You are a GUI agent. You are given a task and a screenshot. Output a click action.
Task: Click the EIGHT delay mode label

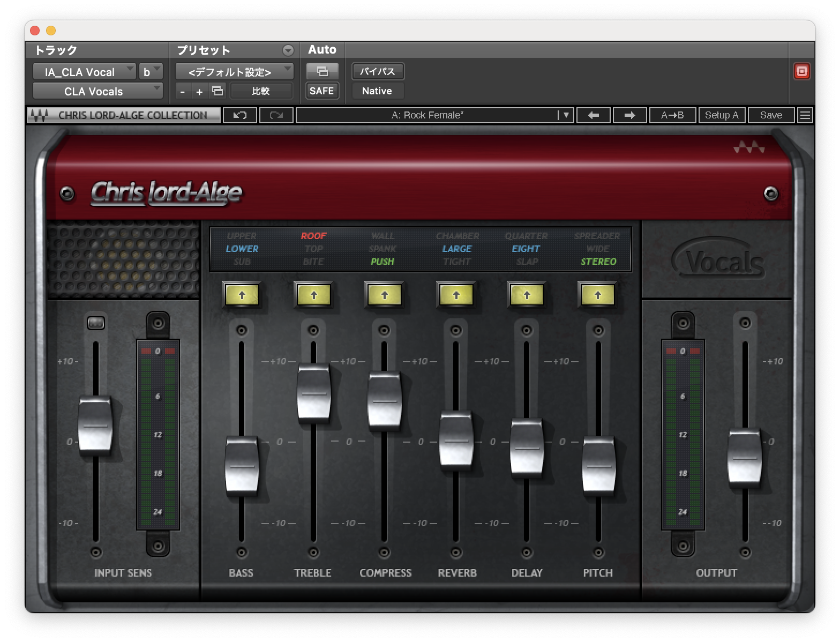[526, 249]
